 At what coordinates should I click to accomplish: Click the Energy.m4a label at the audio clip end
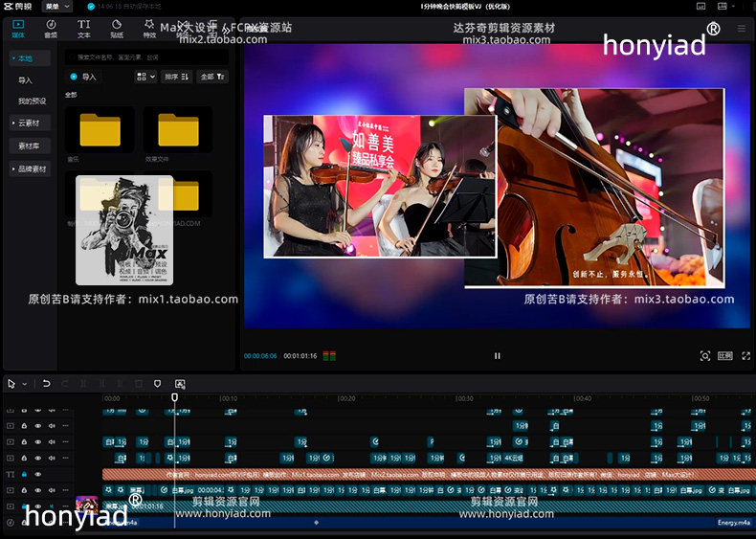click(x=733, y=522)
